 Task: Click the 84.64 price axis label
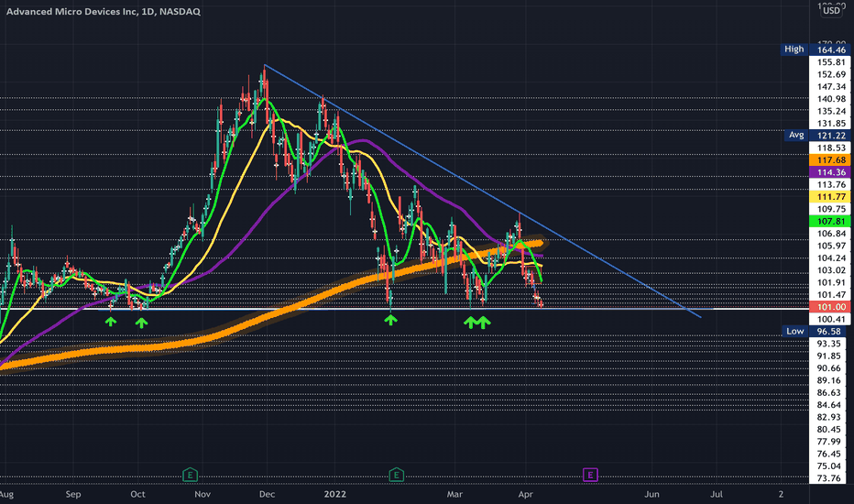(828, 405)
